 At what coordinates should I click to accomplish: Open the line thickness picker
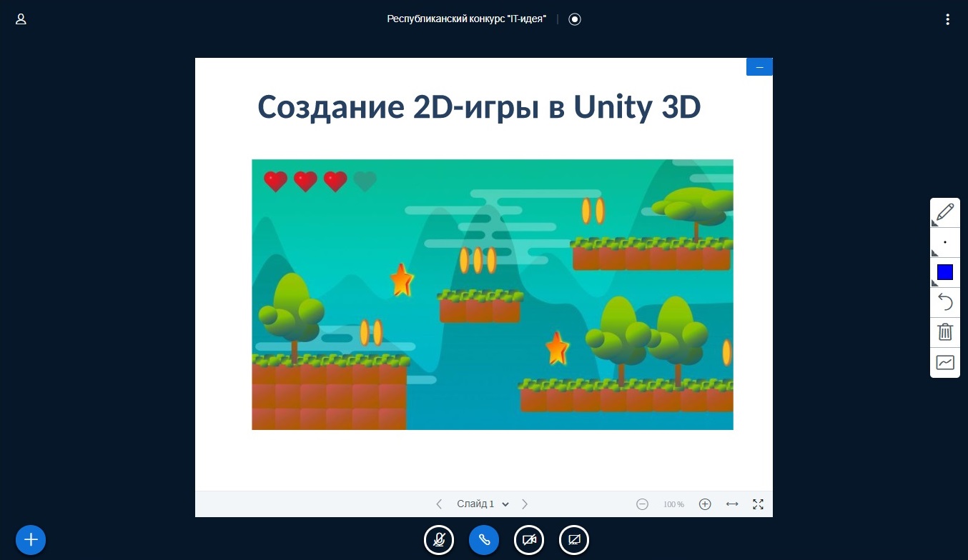point(945,242)
